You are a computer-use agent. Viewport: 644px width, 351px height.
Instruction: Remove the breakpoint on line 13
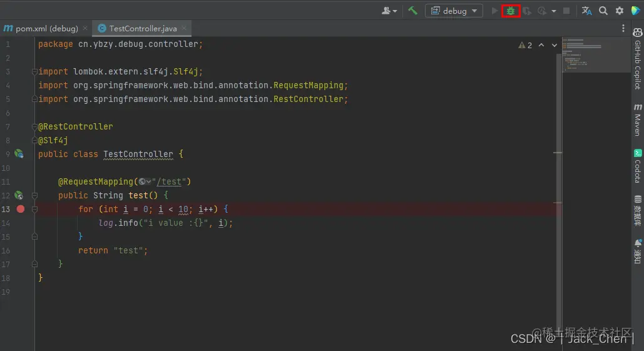point(20,209)
